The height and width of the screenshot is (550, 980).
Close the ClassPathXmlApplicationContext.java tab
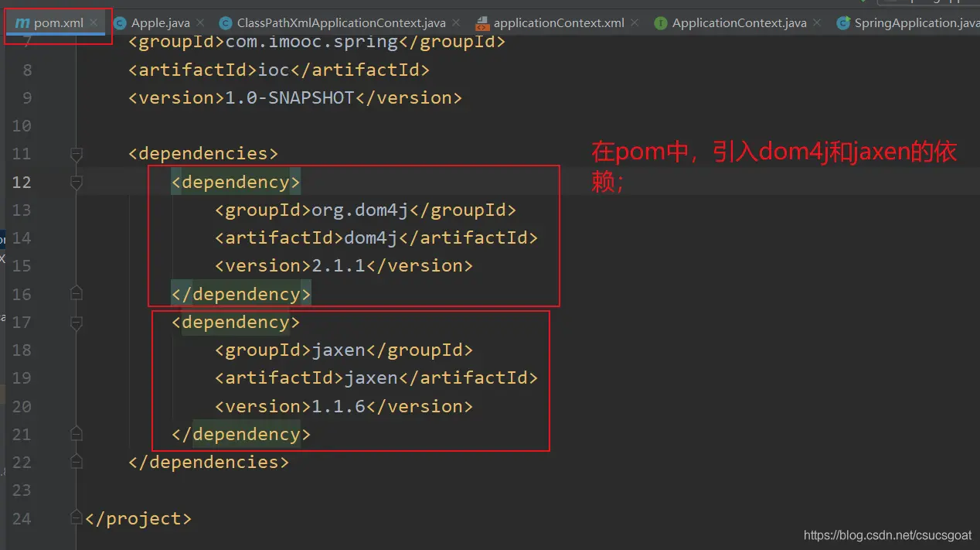pyautogui.click(x=456, y=23)
